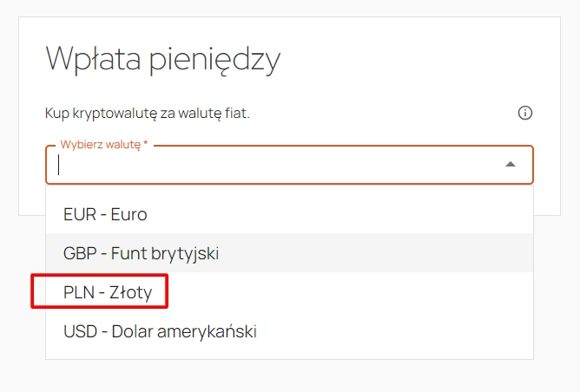580x392 pixels.
Task: Select EUR - Euro from the list
Action: point(289,214)
